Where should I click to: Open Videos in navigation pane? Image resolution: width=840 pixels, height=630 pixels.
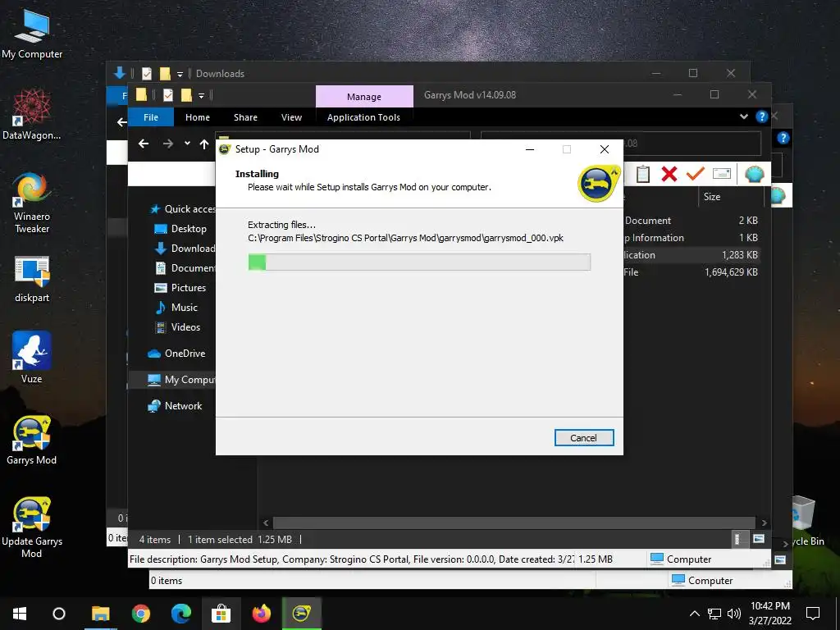coord(177,327)
